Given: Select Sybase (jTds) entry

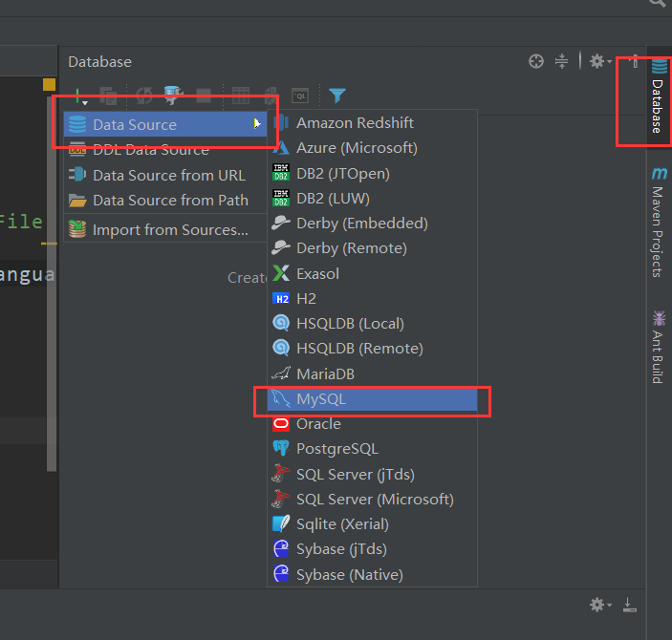Looking at the screenshot, I should pyautogui.click(x=372, y=549).
